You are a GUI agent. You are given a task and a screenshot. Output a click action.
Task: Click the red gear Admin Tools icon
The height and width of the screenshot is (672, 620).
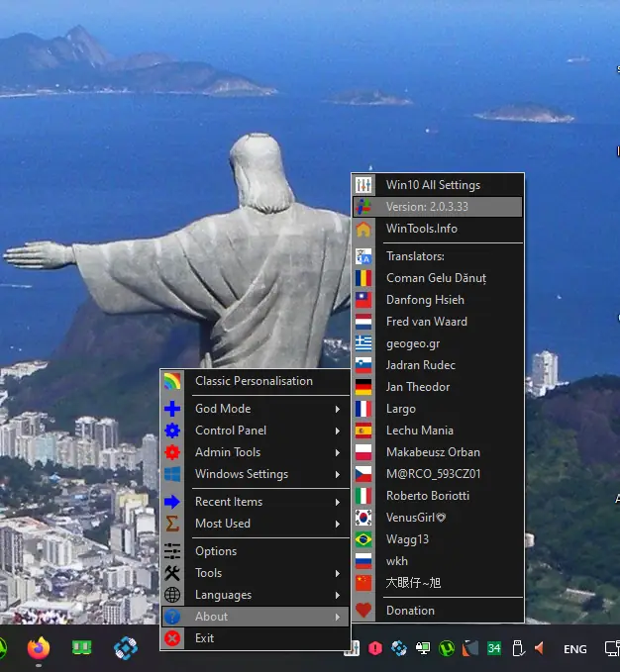172,452
